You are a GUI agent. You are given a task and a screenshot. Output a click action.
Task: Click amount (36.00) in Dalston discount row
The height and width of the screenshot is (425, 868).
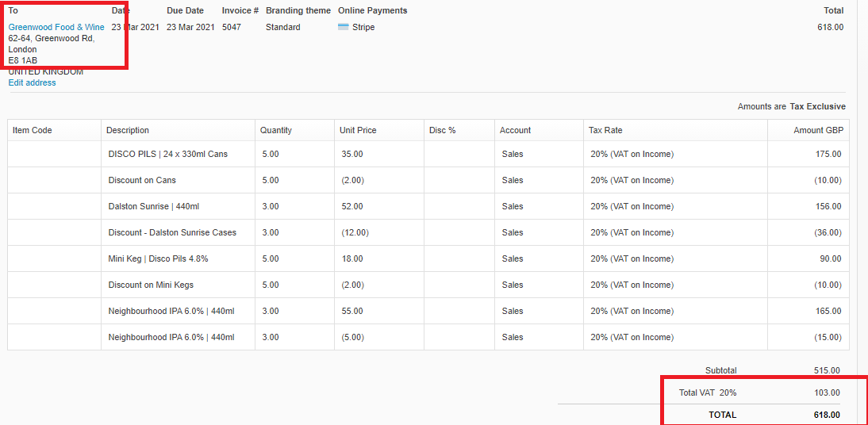[828, 232]
